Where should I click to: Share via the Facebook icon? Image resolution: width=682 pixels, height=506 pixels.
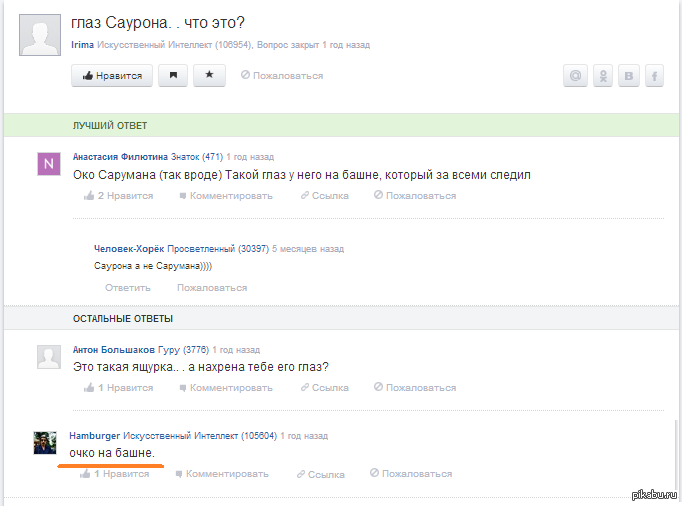point(655,75)
